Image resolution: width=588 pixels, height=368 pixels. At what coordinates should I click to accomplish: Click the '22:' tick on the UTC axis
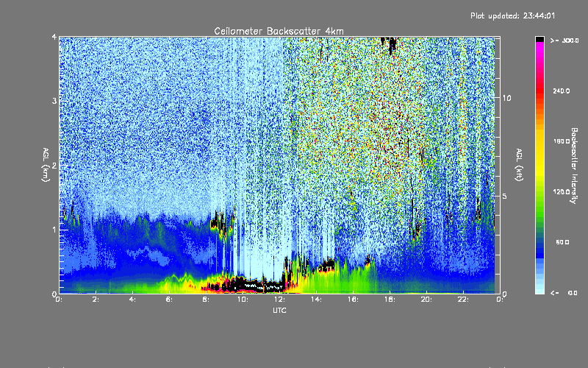464,300
